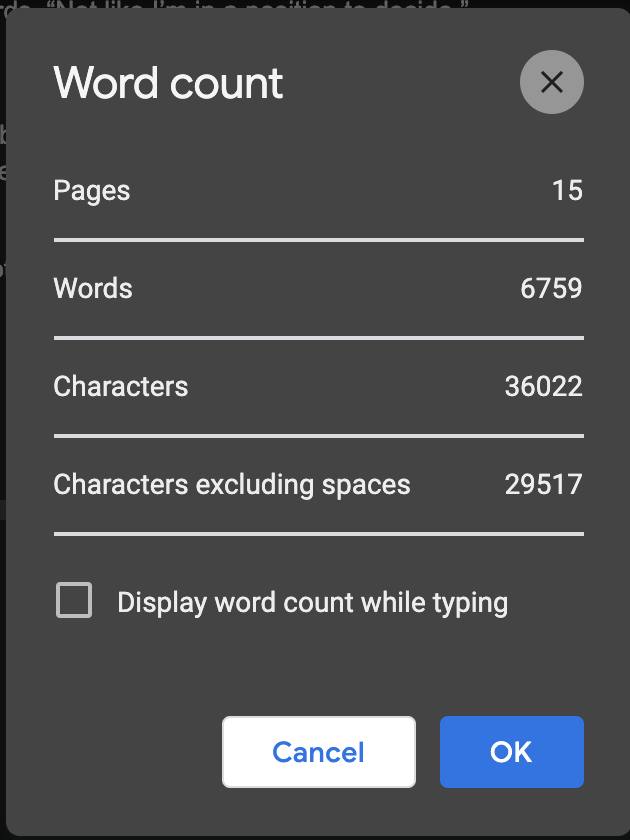Click the word total 6759
630x840 pixels.
pyautogui.click(x=551, y=288)
